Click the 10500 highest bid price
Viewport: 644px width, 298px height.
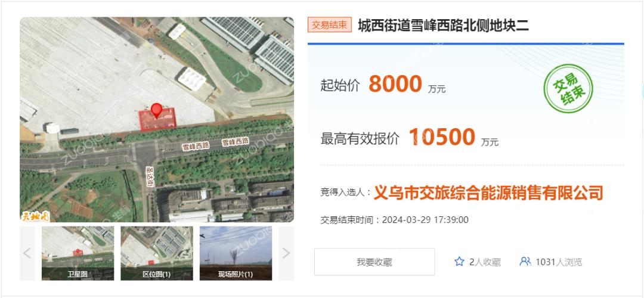(x=442, y=137)
